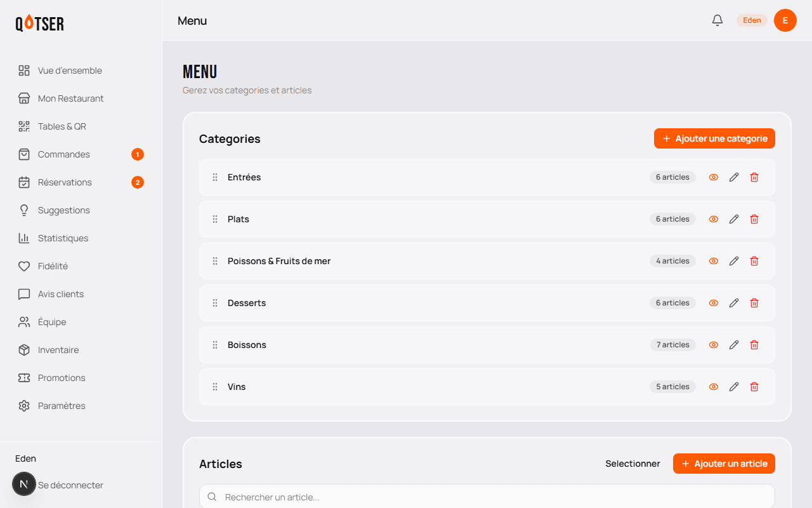Click Ajouter un article button
Screen dimensions: 812x508
pyautogui.click(x=724, y=464)
